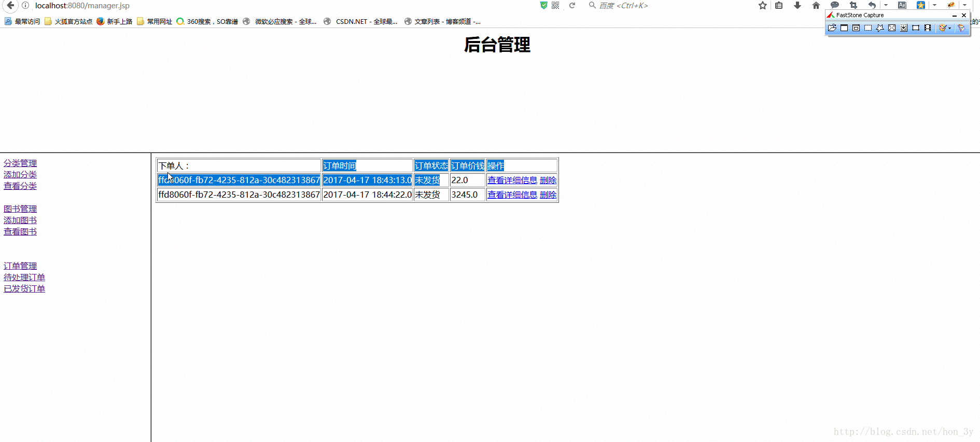Viewport: 980px width, 442px height.
Task: Capture window or object in FastStone
Action: coord(856,28)
